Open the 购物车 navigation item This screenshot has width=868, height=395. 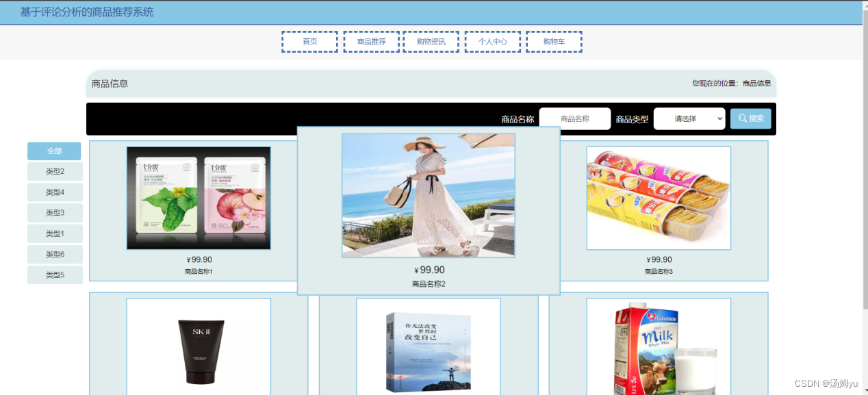(x=554, y=42)
